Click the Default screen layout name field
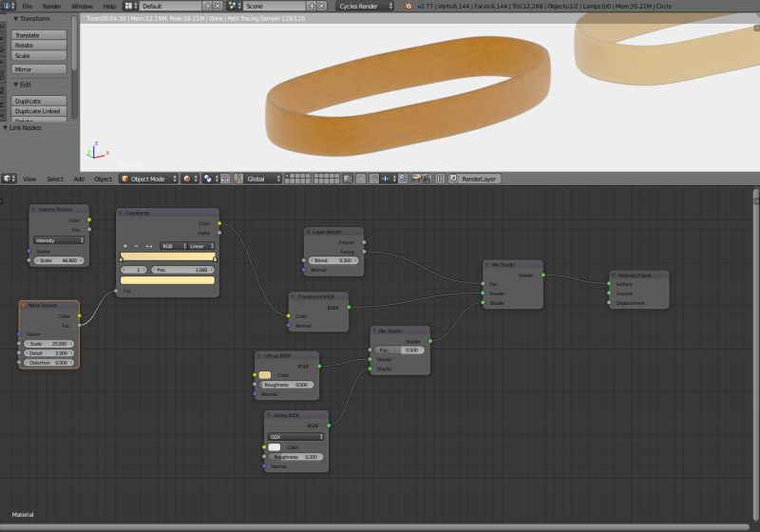The width and height of the screenshot is (760, 532). [x=171, y=7]
